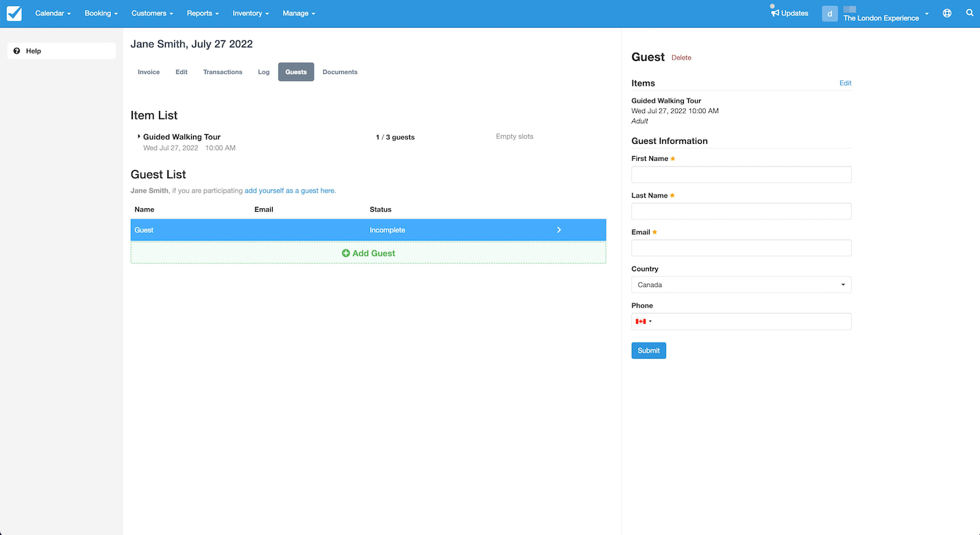This screenshot has height=535, width=980.
Task: Focus the First Name field
Action: point(742,175)
